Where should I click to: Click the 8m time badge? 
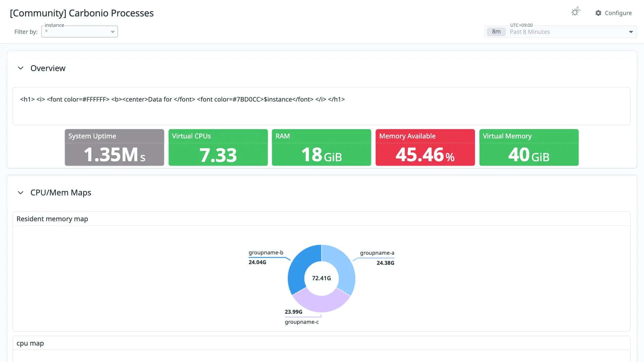coord(496,32)
